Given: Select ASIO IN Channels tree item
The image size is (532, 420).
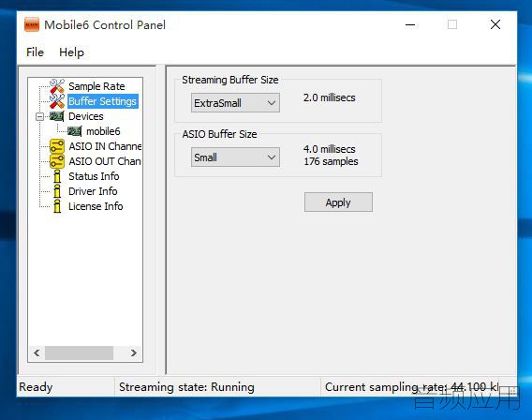Looking at the screenshot, I should click(x=105, y=146).
